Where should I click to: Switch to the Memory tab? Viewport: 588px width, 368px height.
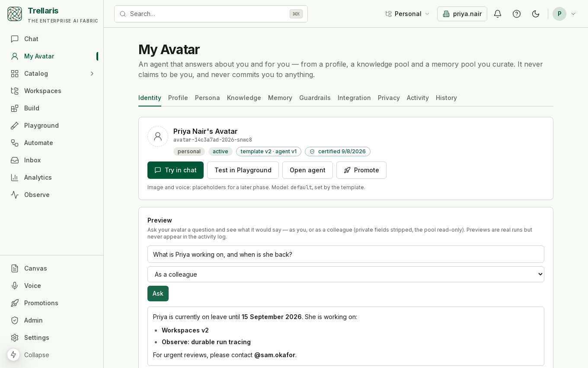(x=280, y=98)
